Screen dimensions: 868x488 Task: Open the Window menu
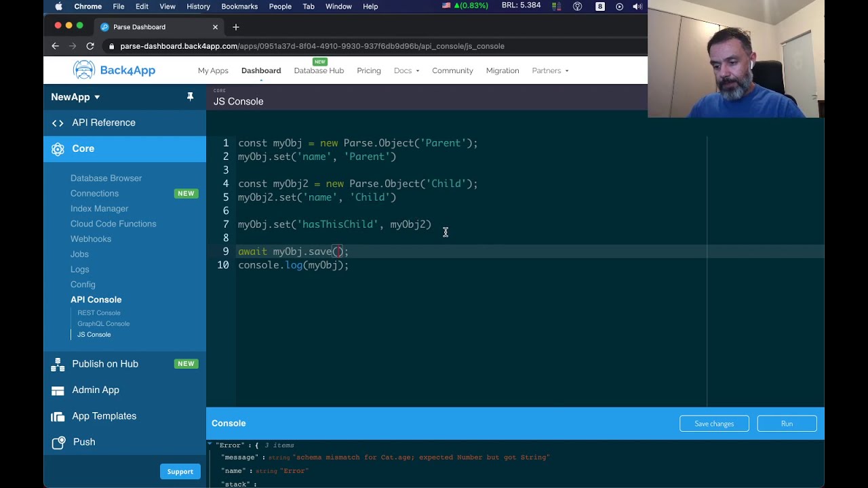(338, 6)
